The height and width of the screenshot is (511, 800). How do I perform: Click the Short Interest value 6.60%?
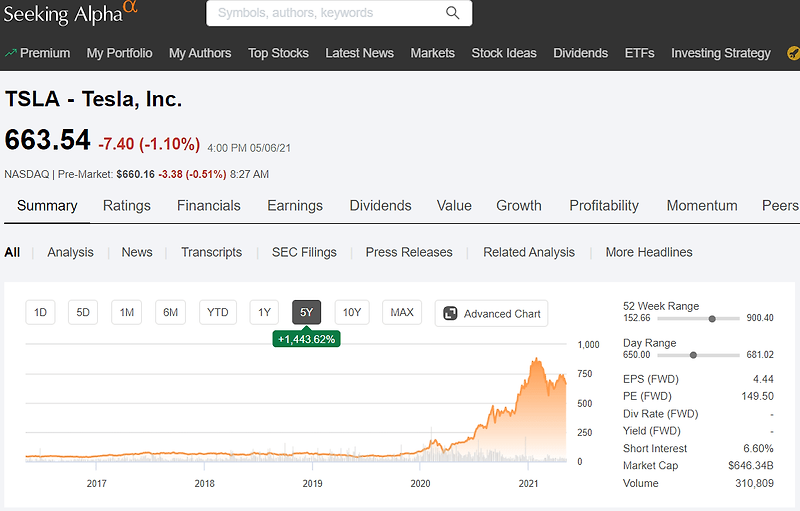tap(758, 448)
